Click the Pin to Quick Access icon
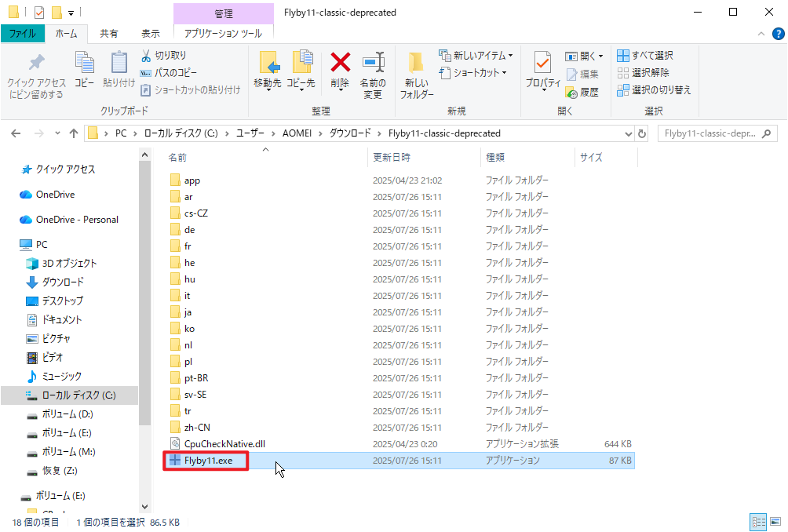The width and height of the screenshot is (788, 532). click(x=36, y=63)
